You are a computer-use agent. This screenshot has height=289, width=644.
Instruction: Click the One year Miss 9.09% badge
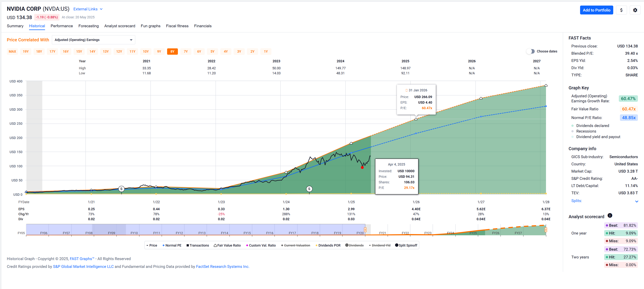(x=621, y=241)
